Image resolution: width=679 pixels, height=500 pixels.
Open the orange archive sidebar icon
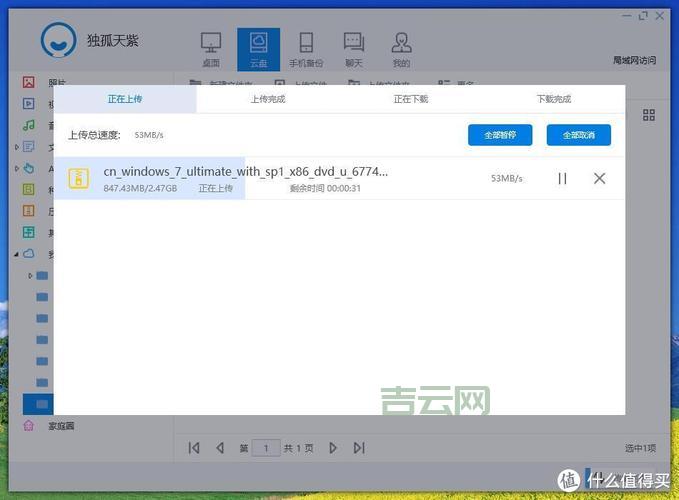(29, 211)
